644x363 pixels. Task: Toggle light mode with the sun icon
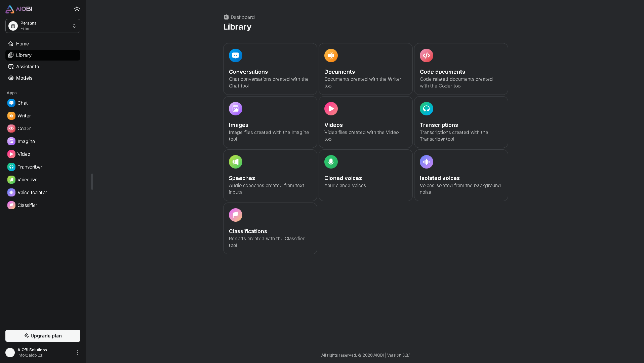point(77,9)
